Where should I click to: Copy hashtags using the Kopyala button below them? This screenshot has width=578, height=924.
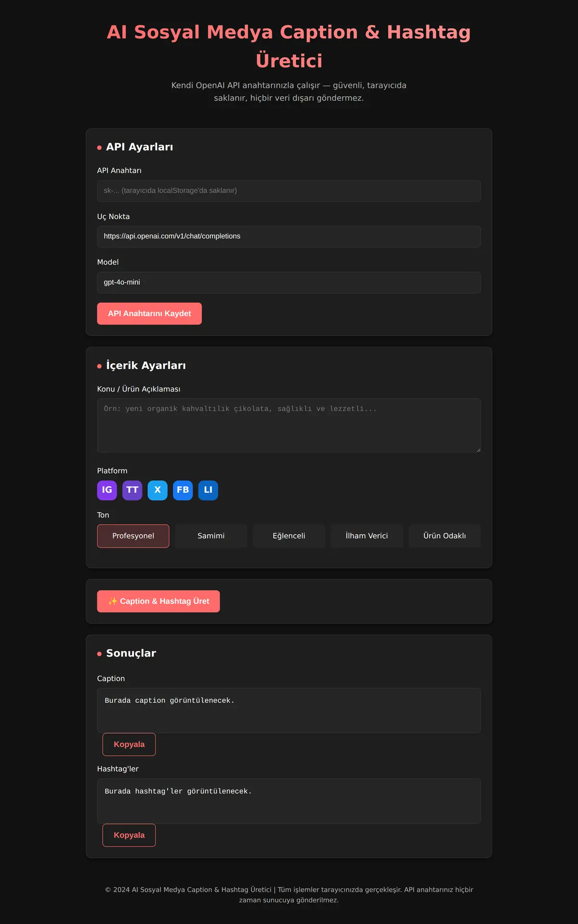pyautogui.click(x=129, y=835)
